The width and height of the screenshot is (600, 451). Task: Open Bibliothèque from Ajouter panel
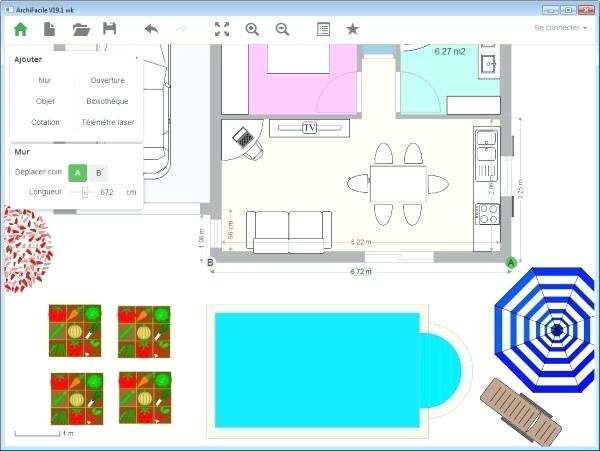(107, 101)
